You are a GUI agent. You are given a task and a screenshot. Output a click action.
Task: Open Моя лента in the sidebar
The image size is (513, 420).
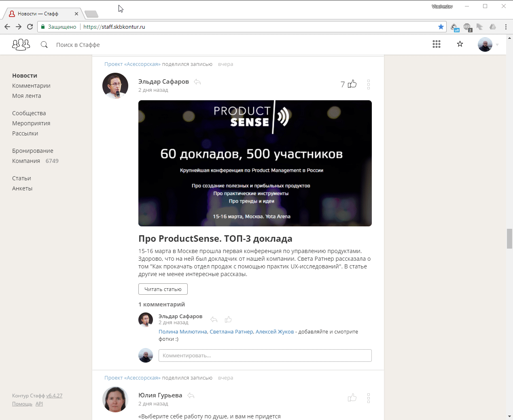click(26, 96)
